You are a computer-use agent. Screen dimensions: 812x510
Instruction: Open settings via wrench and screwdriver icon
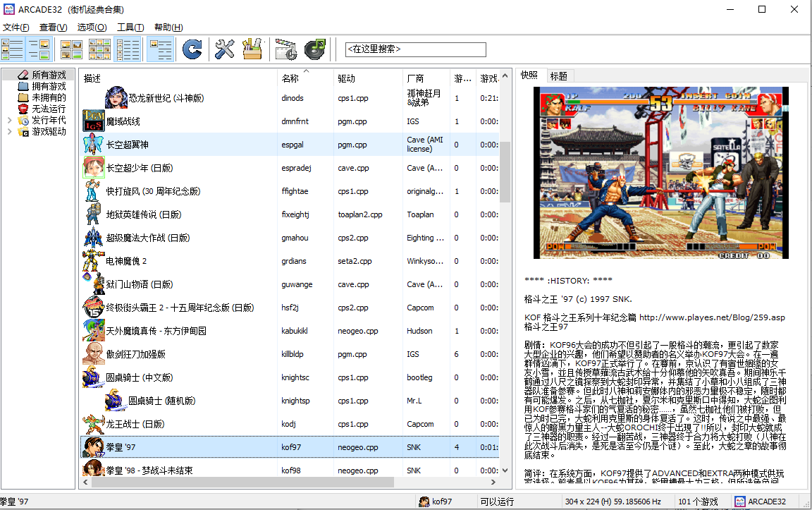pyautogui.click(x=225, y=49)
